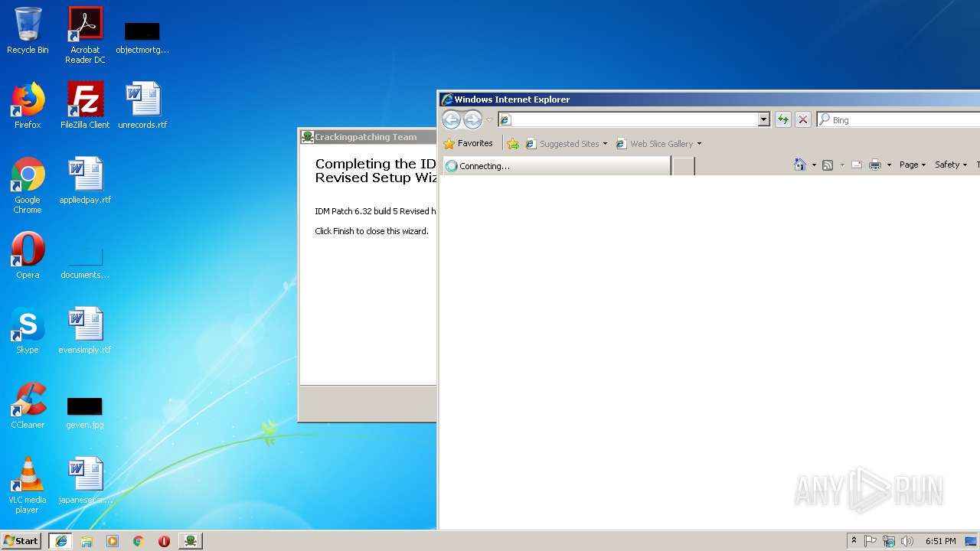Open the volume control in system tray

[907, 541]
